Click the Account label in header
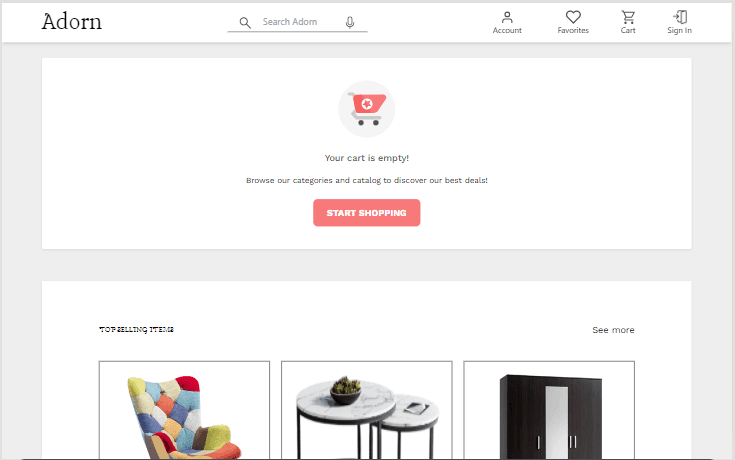This screenshot has width=735, height=460. [507, 30]
